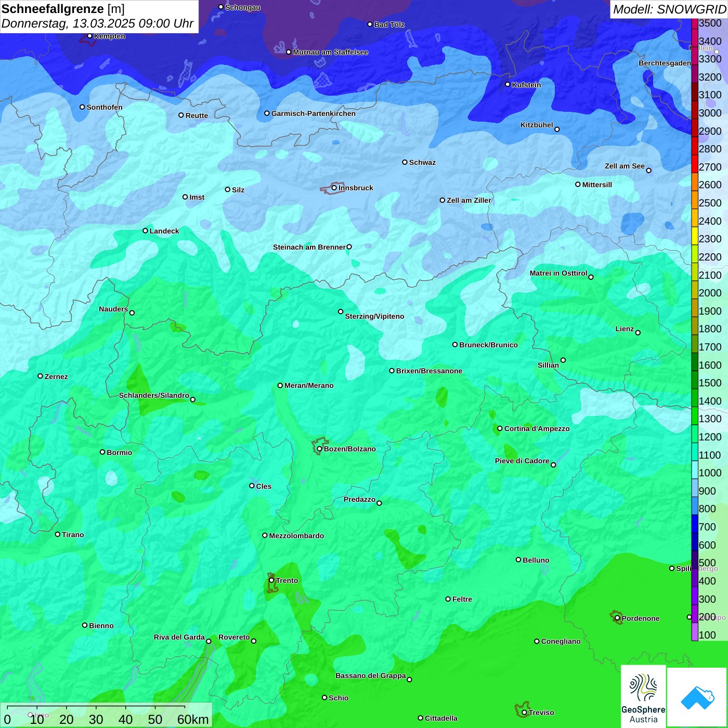Click the Reutte label
728x728 pixels.
tap(197, 115)
